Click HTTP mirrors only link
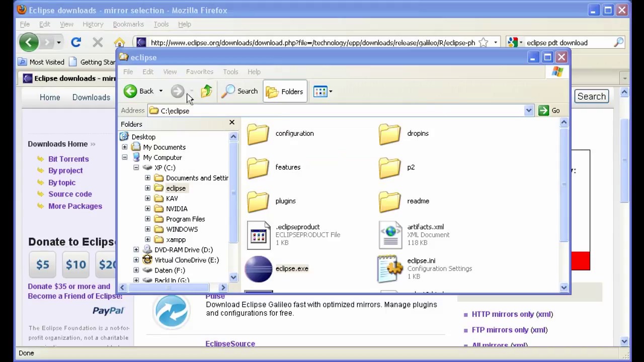 coord(503,314)
